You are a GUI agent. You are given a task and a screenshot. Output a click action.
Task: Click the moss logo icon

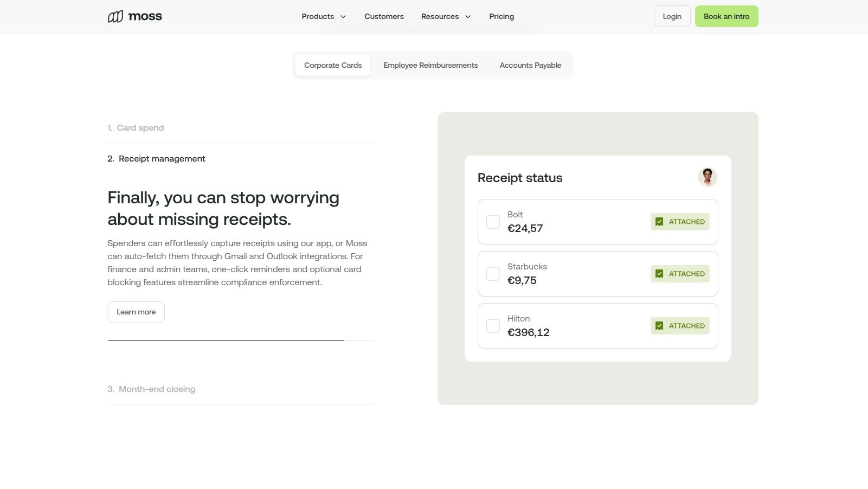(115, 17)
